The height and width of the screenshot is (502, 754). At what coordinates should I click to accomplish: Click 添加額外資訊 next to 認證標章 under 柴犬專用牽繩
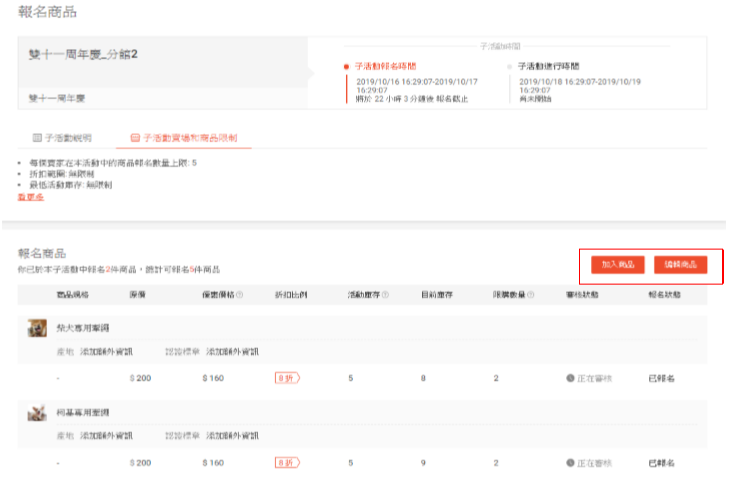point(232,352)
